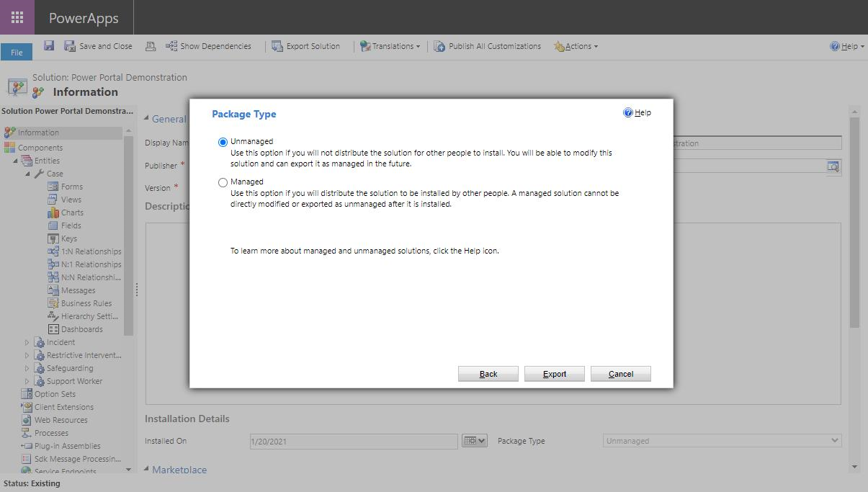Collapse the Case entity node

point(28,174)
